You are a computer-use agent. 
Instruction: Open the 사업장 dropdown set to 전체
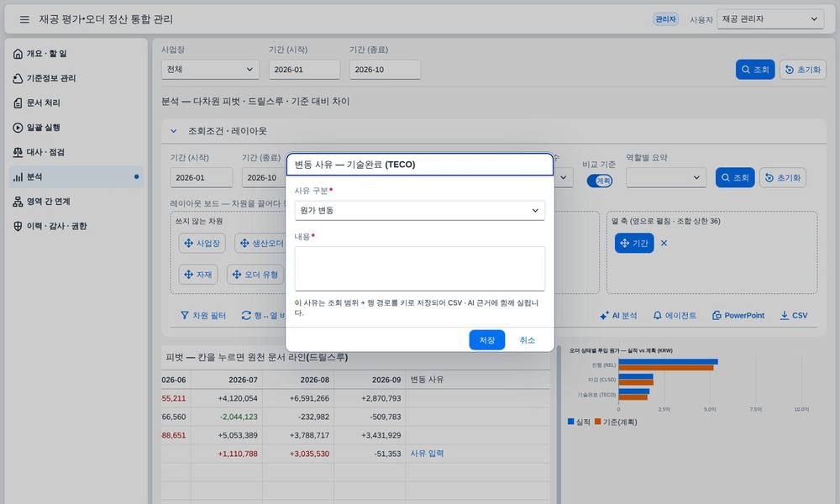210,70
